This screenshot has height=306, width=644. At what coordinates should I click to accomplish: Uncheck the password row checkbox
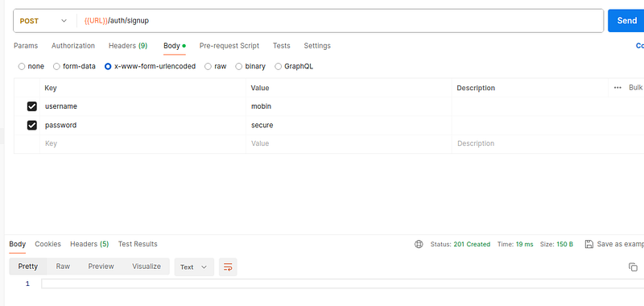tap(32, 126)
